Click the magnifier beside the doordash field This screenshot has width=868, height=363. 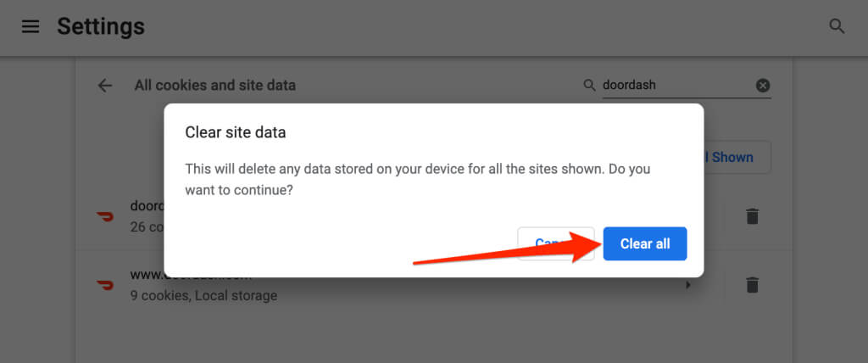[590, 85]
